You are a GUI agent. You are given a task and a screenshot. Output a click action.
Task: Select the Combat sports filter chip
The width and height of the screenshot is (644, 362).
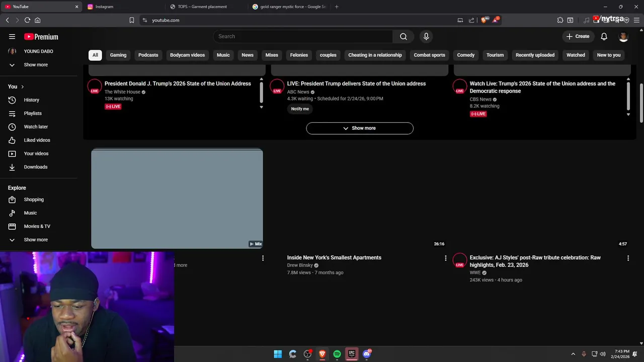click(x=429, y=55)
